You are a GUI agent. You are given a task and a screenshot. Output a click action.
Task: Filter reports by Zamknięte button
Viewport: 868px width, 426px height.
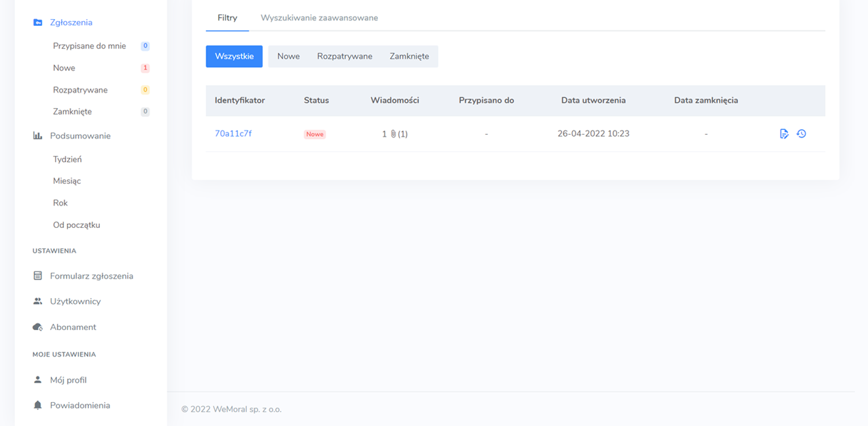[x=409, y=56]
